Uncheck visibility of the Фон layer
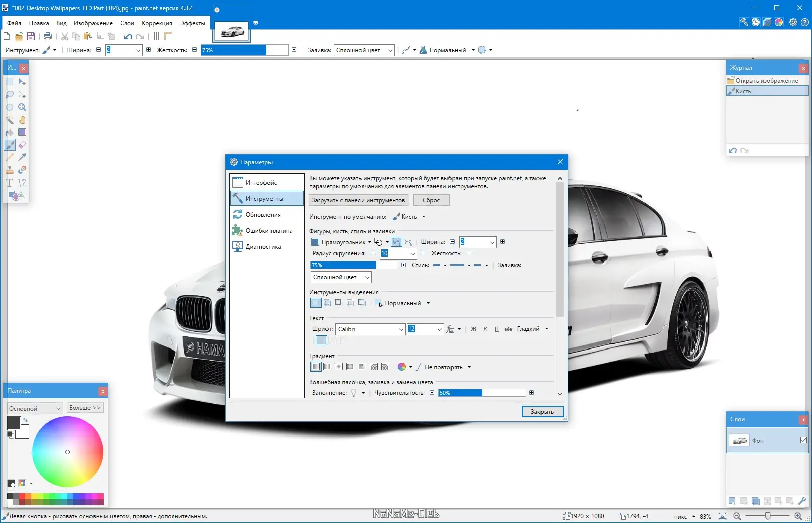 (803, 440)
